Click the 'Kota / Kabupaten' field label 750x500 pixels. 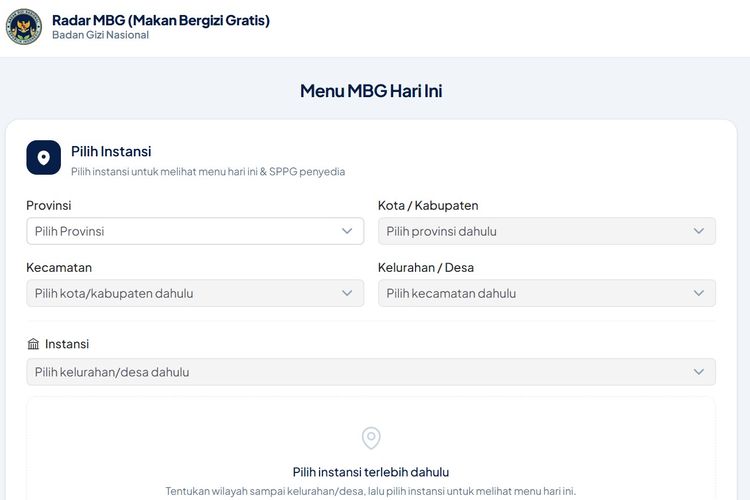[428, 206]
